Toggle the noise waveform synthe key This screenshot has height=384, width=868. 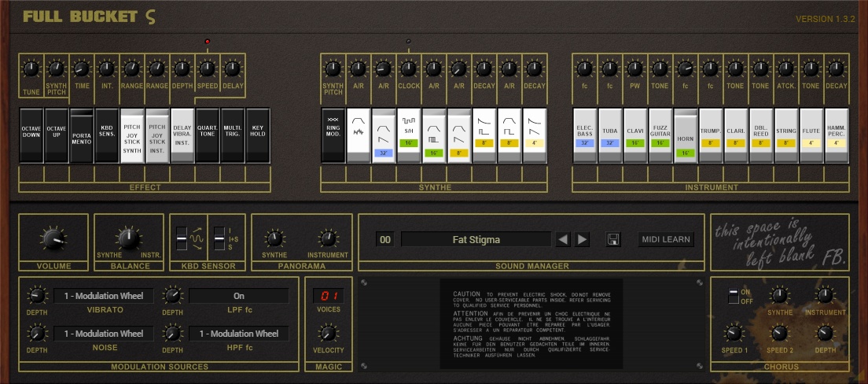359,135
